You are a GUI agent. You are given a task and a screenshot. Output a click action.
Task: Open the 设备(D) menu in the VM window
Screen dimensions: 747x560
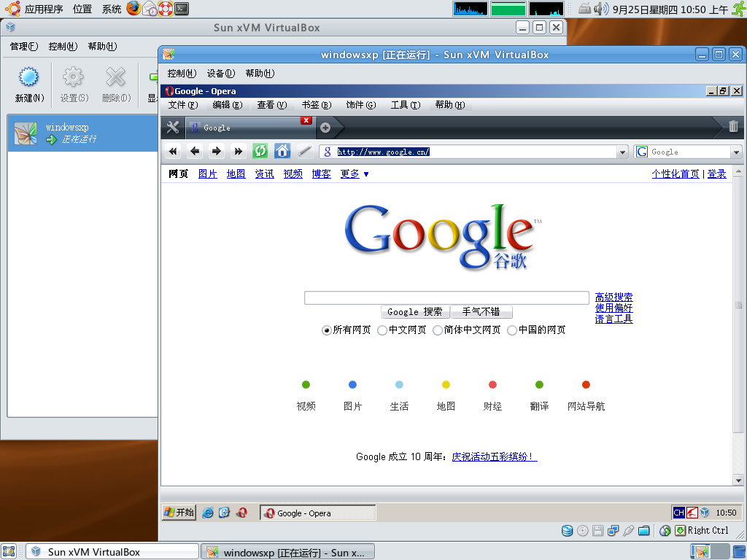[220, 74]
